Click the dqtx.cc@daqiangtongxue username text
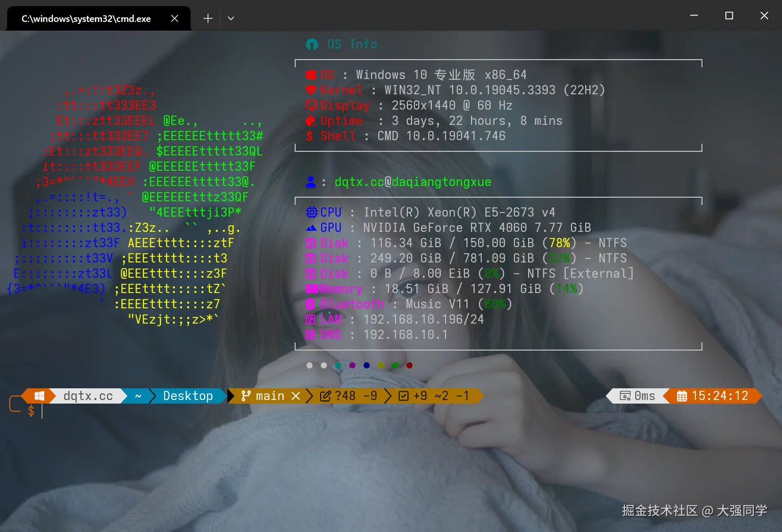782x532 pixels. click(413, 182)
